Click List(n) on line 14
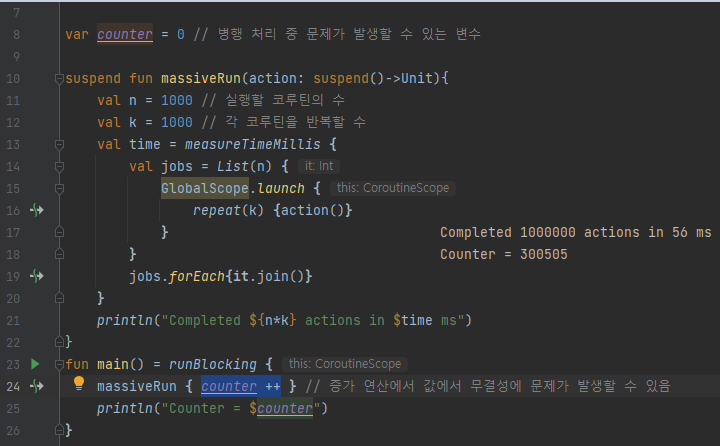 point(244,166)
